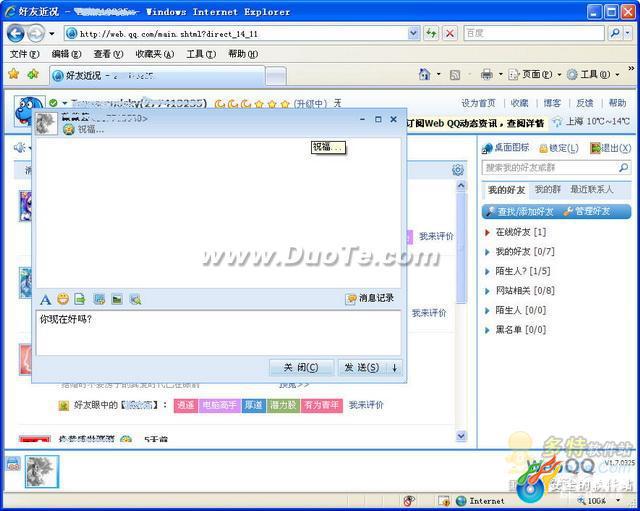Click the Add to Favorites icon
Screen dimensions: 640x511
pos(33,74)
